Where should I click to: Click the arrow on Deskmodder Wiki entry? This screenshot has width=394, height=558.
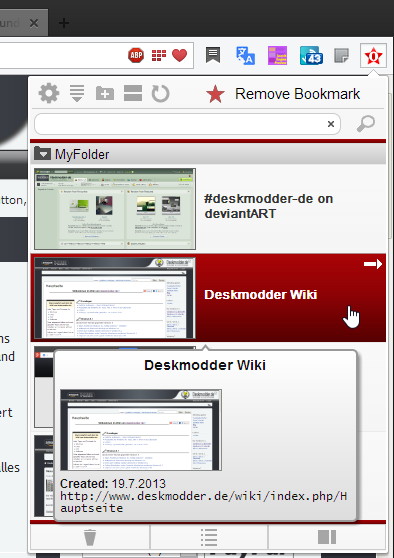[x=373, y=264]
